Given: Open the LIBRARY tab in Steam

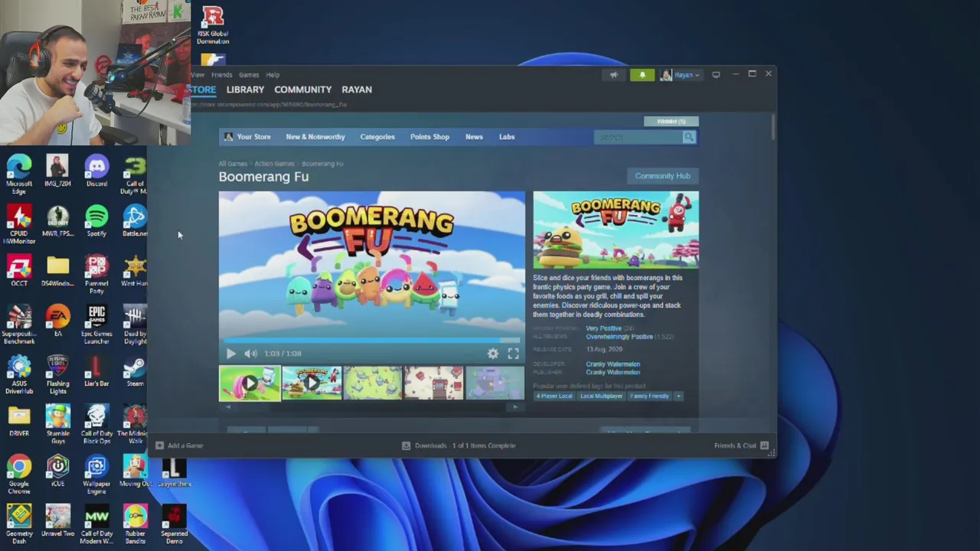Looking at the screenshot, I should (x=245, y=90).
